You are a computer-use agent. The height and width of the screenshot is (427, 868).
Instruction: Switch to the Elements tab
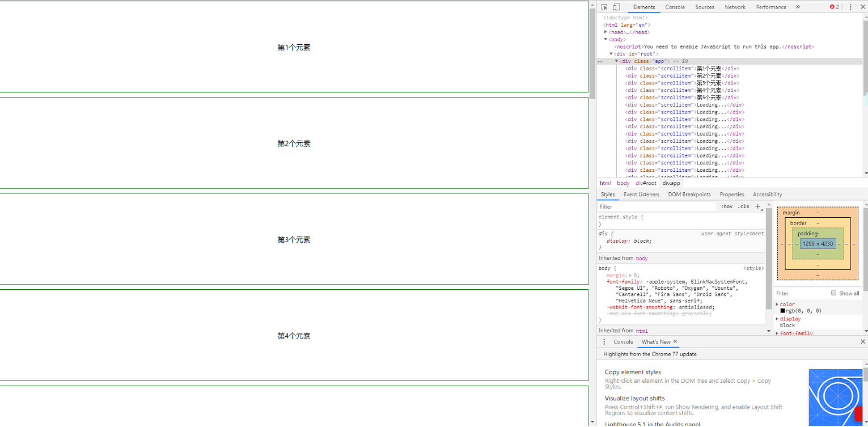point(644,7)
